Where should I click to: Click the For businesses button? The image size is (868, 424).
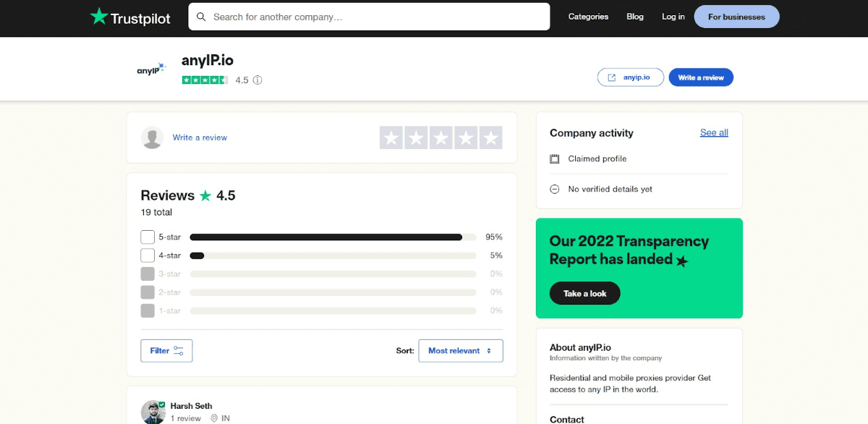click(736, 17)
